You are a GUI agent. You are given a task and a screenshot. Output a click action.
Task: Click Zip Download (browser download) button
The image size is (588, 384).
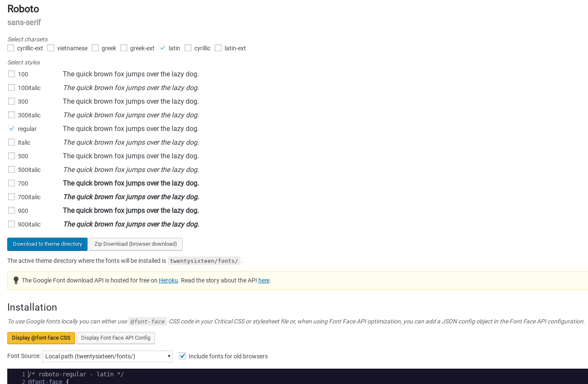(x=136, y=244)
